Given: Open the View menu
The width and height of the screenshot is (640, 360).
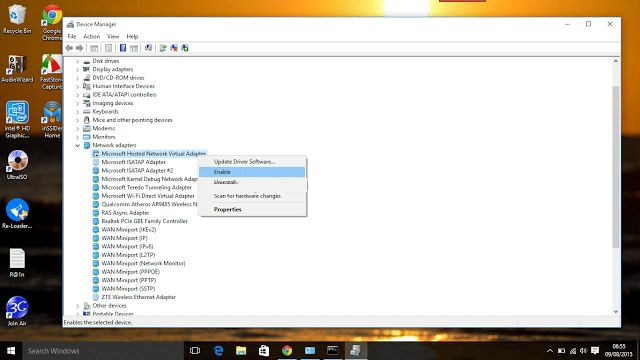Looking at the screenshot, I should pyautogui.click(x=113, y=36).
